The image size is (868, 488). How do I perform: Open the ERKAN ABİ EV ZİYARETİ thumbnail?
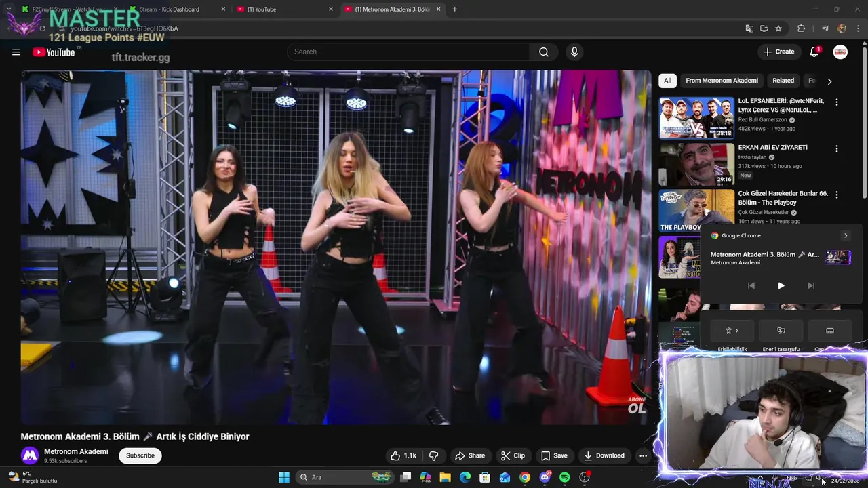tap(696, 164)
